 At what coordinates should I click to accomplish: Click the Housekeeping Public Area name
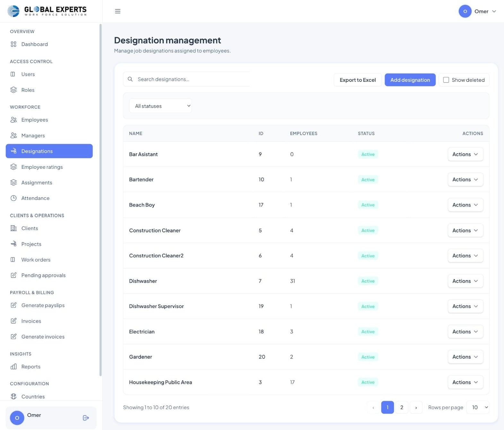[x=161, y=382]
